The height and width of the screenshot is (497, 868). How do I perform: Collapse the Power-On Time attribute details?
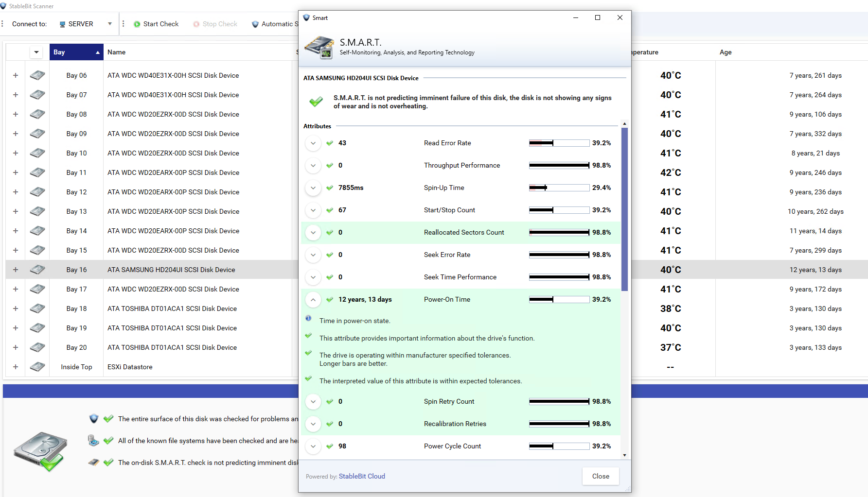pyautogui.click(x=313, y=300)
